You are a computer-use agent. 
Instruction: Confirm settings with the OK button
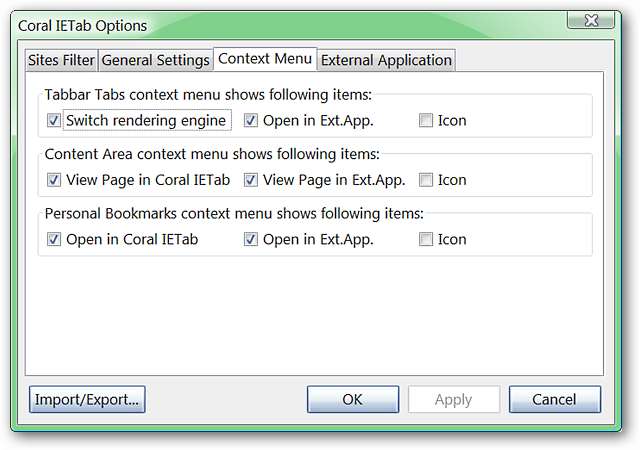[x=352, y=399]
